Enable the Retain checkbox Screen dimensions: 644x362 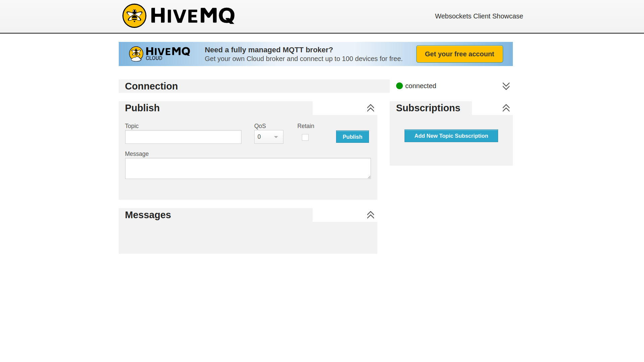click(x=305, y=137)
